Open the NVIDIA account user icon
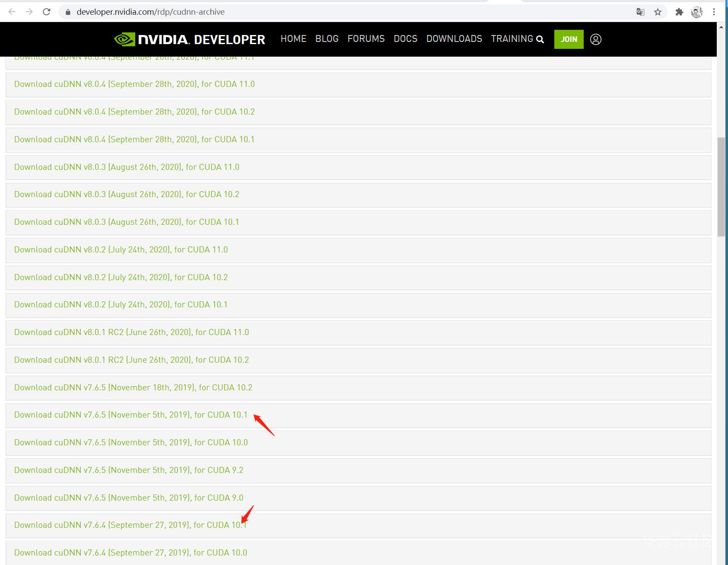728x565 pixels. point(596,39)
